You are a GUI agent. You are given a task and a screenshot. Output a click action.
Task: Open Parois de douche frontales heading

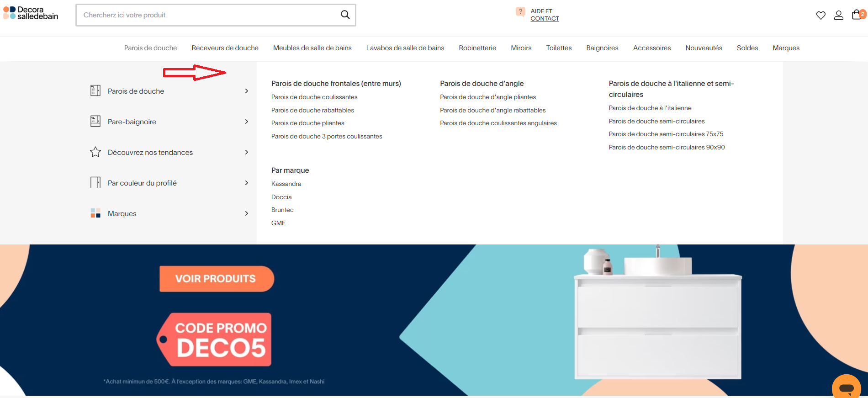click(336, 83)
